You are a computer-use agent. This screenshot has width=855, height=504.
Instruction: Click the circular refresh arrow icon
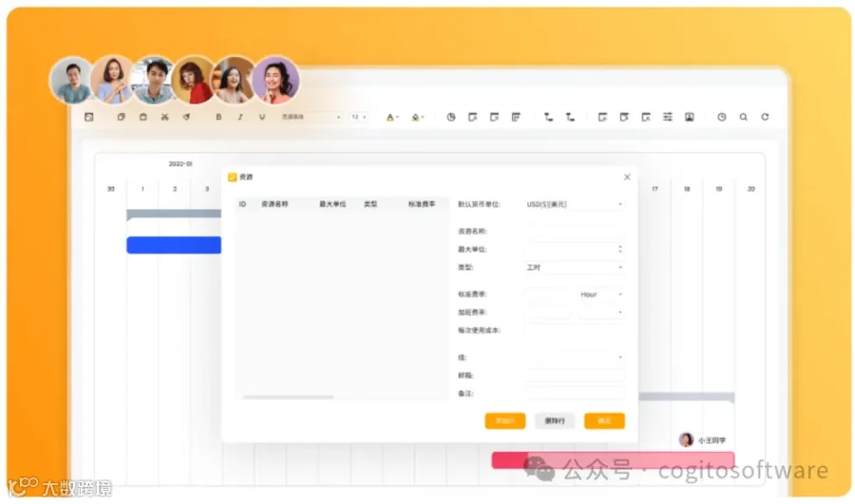point(765,117)
